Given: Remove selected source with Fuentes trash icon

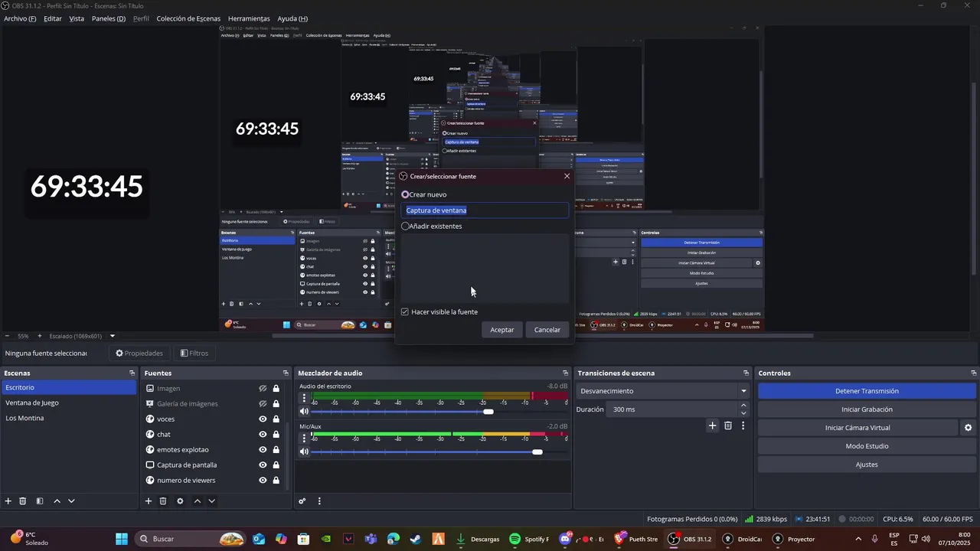Looking at the screenshot, I should [x=163, y=501].
